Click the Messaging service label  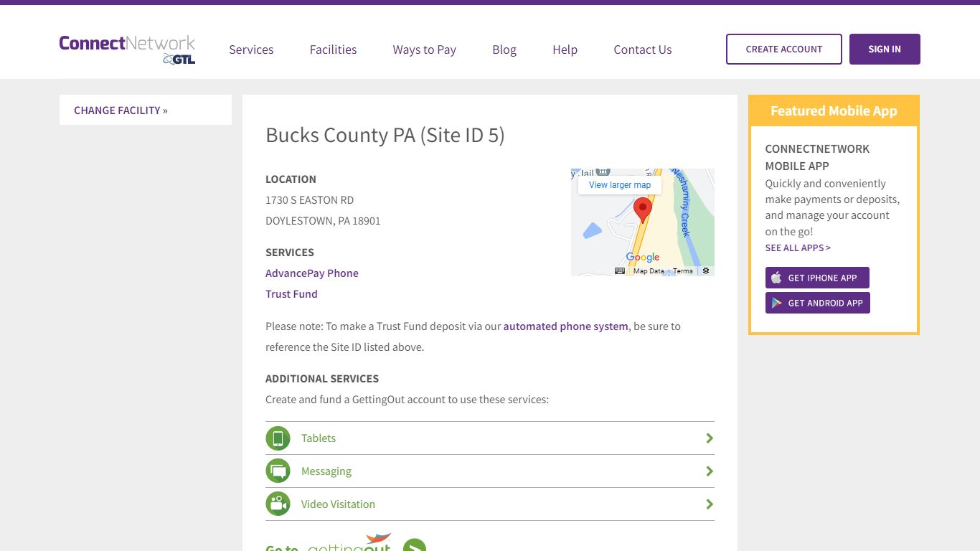tap(326, 471)
